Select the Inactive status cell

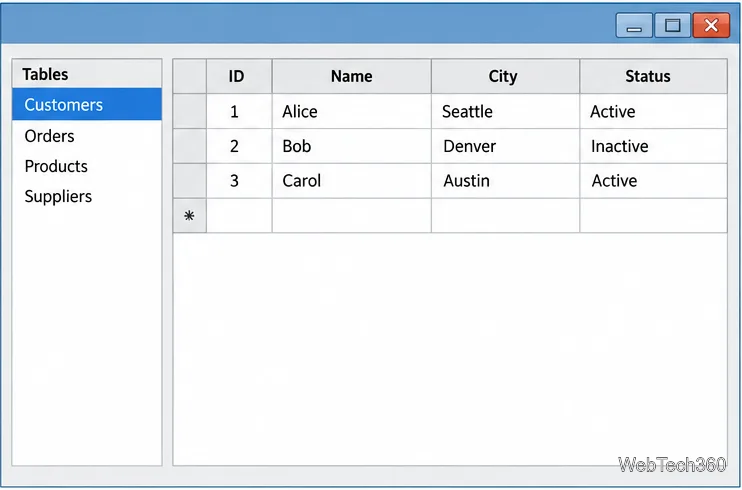[654, 146]
